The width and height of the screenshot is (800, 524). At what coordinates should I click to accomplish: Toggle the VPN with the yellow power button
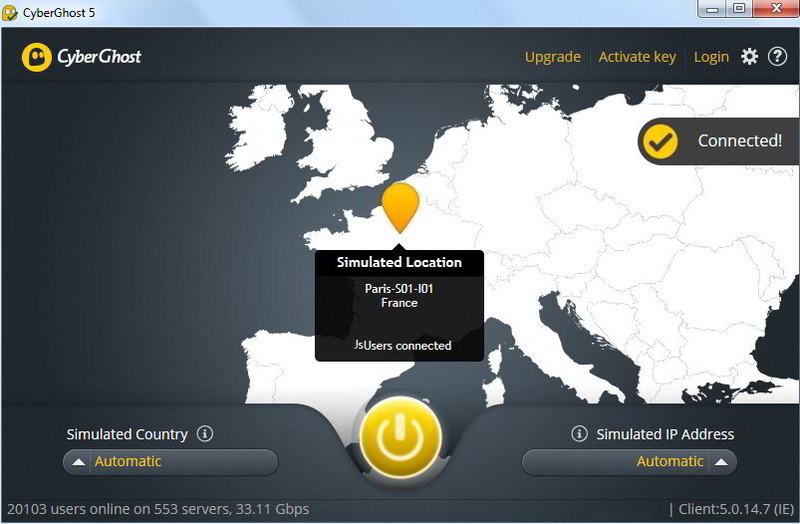(x=400, y=437)
